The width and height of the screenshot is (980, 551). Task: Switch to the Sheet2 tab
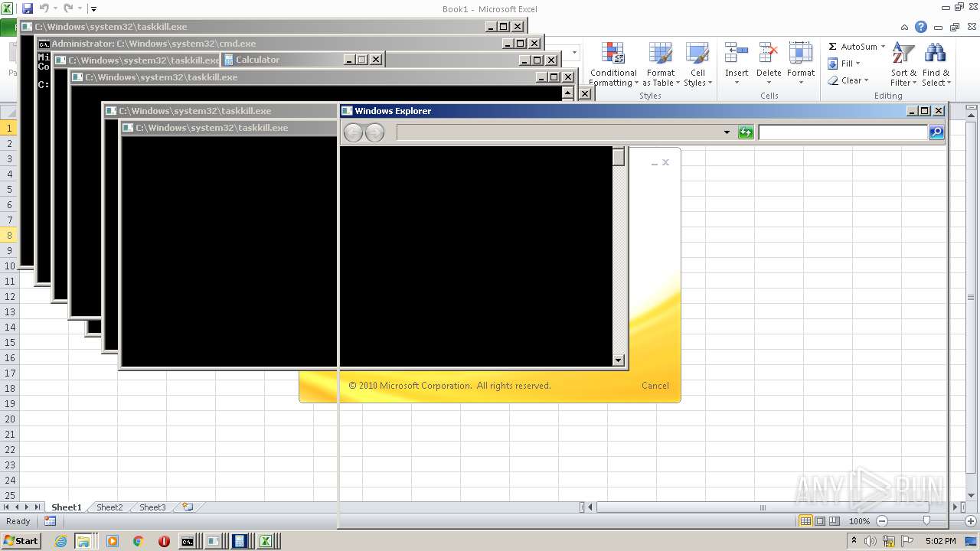109,507
